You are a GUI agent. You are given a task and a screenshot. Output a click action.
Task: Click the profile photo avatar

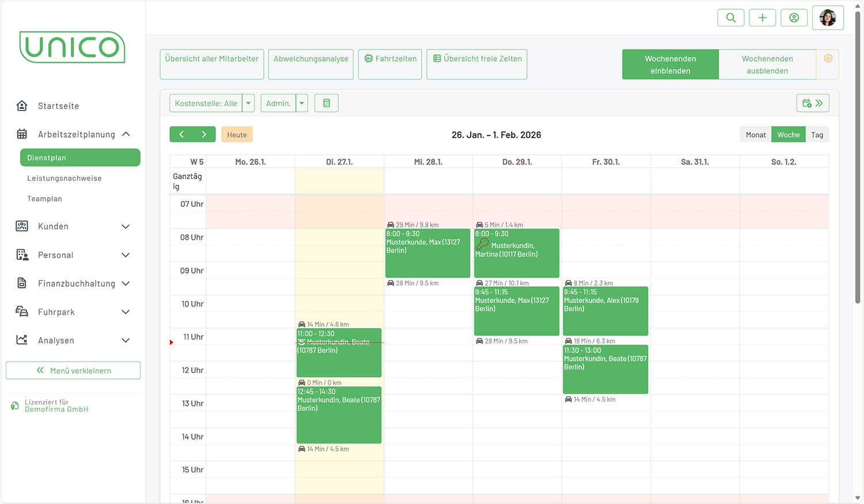[x=828, y=18]
